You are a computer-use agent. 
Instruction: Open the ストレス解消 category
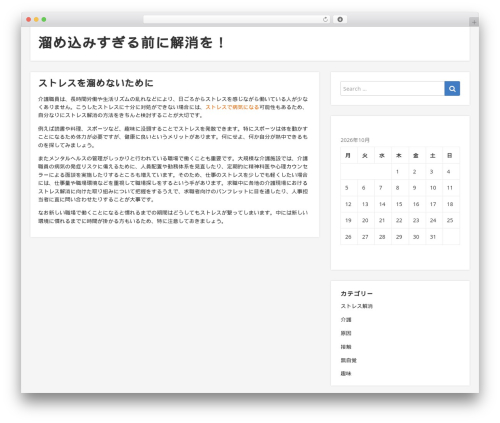click(357, 306)
